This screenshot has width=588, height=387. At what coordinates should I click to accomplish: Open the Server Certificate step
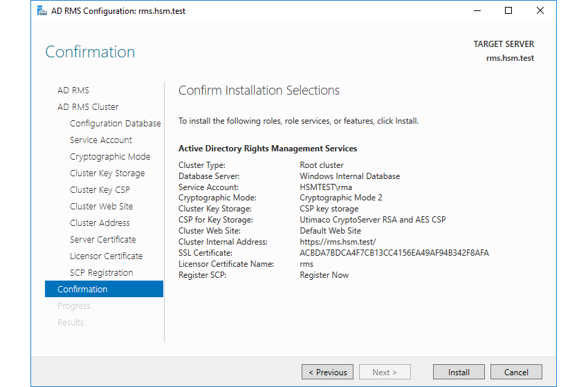(103, 239)
